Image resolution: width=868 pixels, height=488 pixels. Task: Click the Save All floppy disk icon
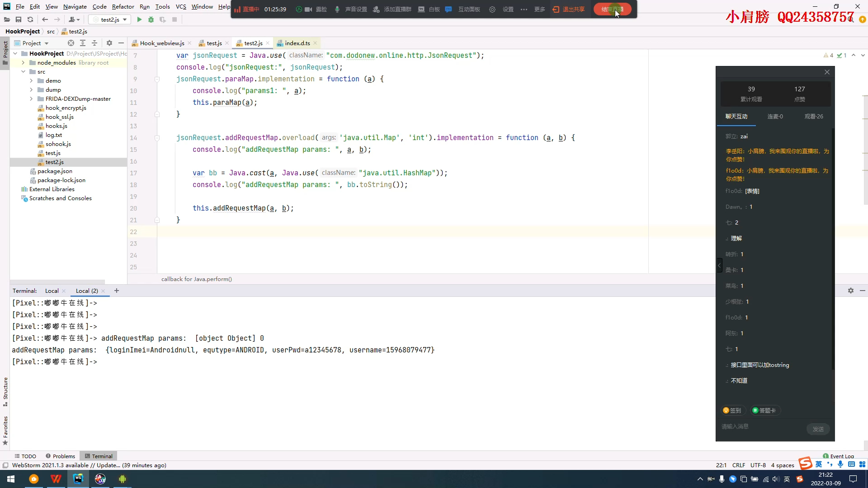tap(19, 19)
